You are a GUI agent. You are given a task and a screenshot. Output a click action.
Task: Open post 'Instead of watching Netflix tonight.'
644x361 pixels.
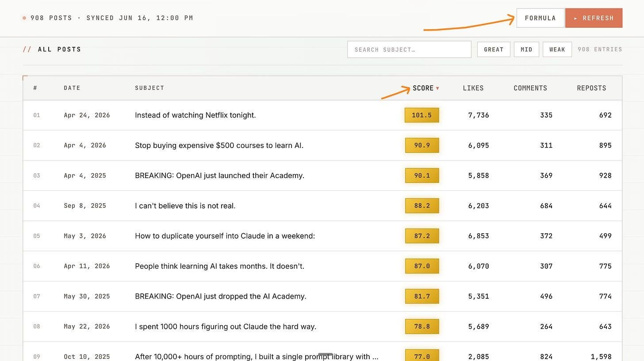(x=195, y=115)
